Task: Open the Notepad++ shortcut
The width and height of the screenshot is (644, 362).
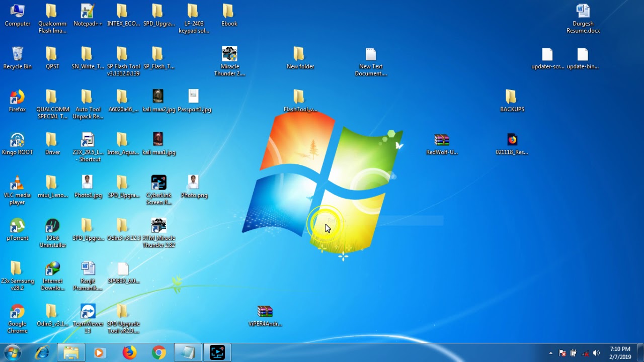Action: [88, 15]
